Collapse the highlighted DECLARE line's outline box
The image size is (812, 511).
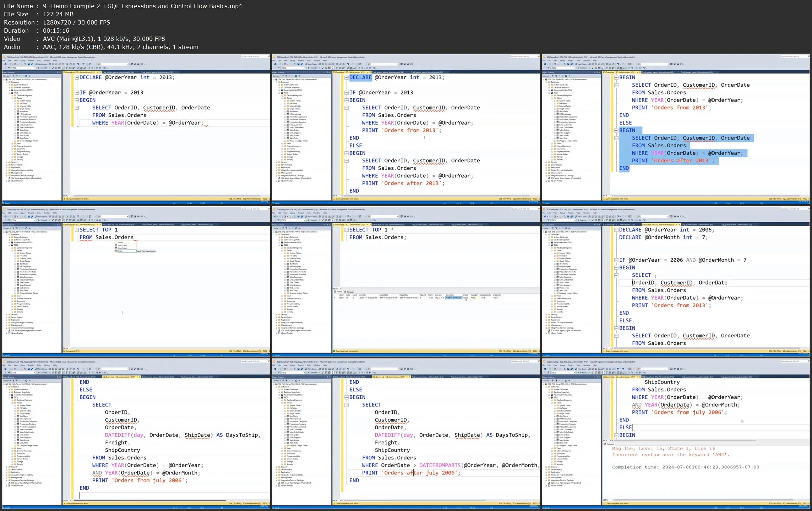(x=347, y=77)
